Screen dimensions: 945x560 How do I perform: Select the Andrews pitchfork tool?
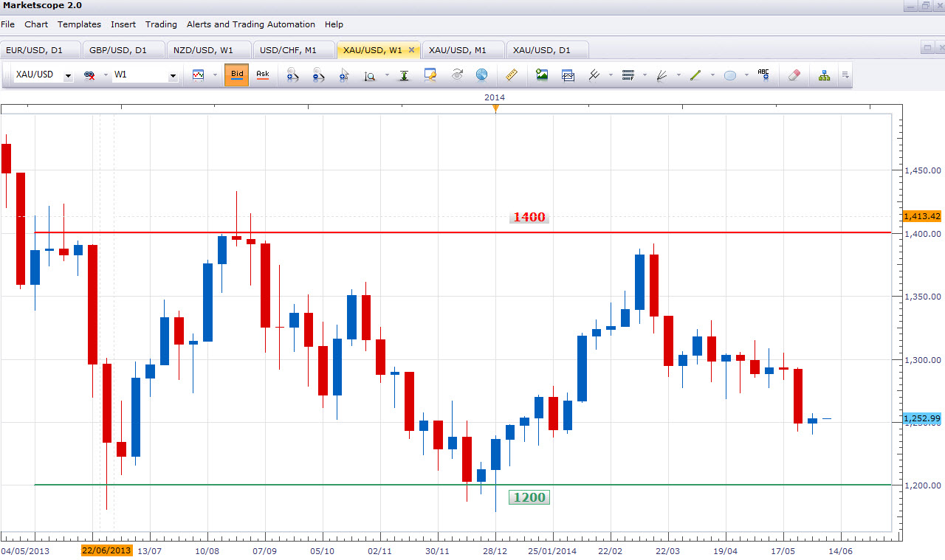(594, 75)
